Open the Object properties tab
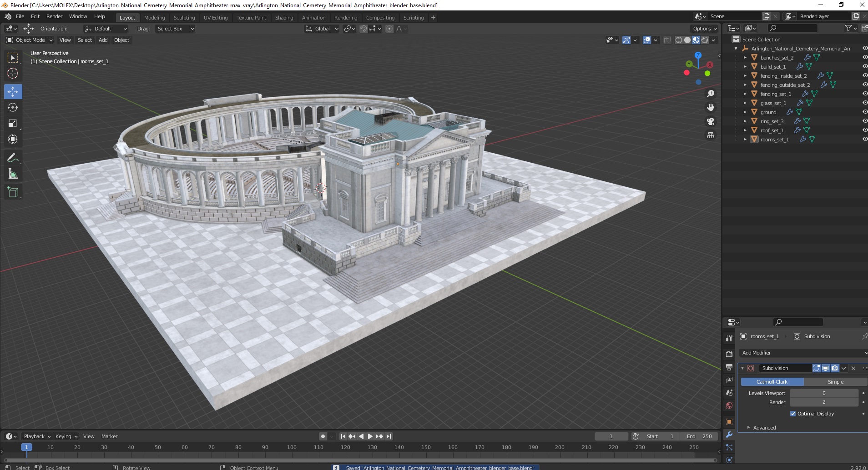This screenshot has height=470, width=868. pyautogui.click(x=729, y=422)
